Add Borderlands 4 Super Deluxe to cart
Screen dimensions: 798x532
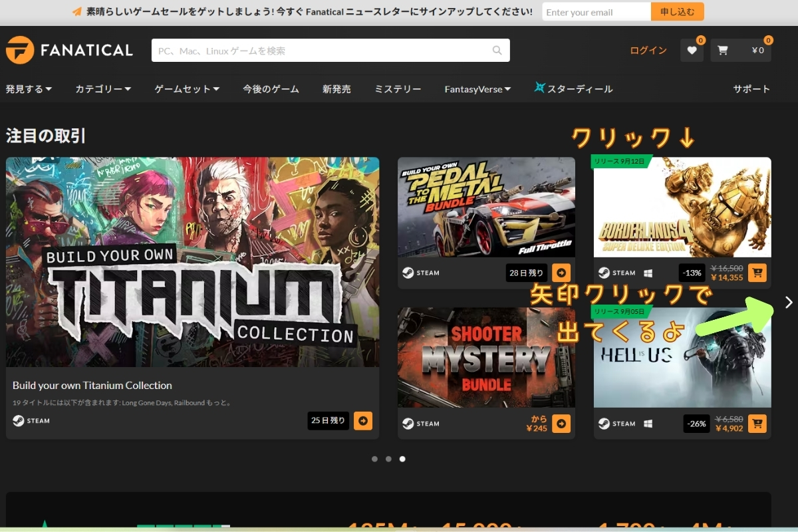(757, 273)
